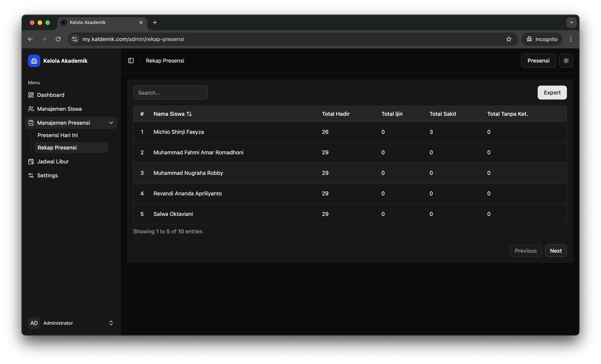Toggle the sidebar panel icon

coord(131,60)
